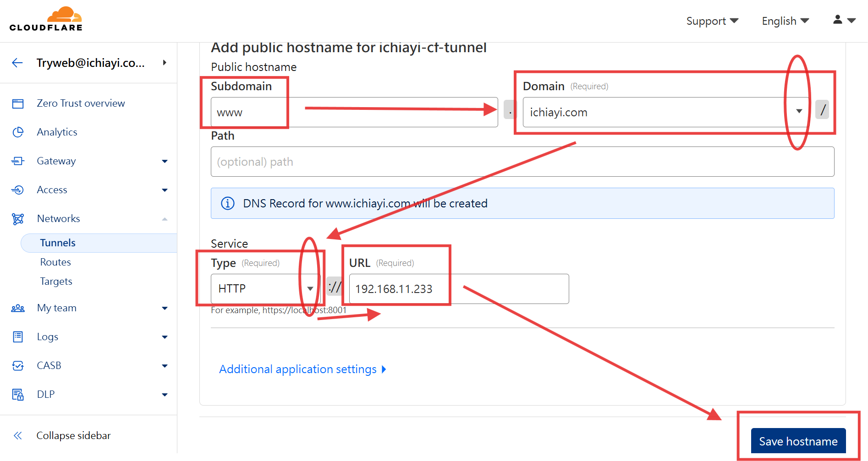Click the Analytics pie chart icon
This screenshot has width=868, height=461.
point(18,132)
